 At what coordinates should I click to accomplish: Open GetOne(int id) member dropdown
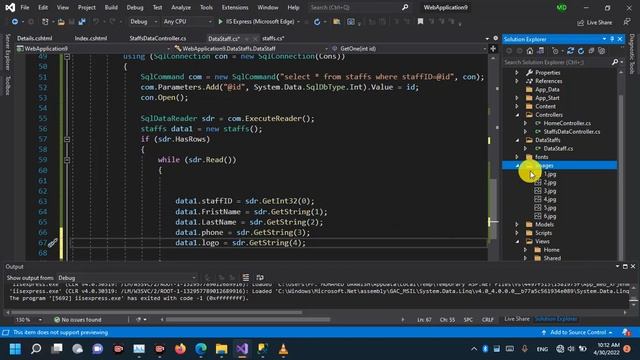(x=408, y=49)
